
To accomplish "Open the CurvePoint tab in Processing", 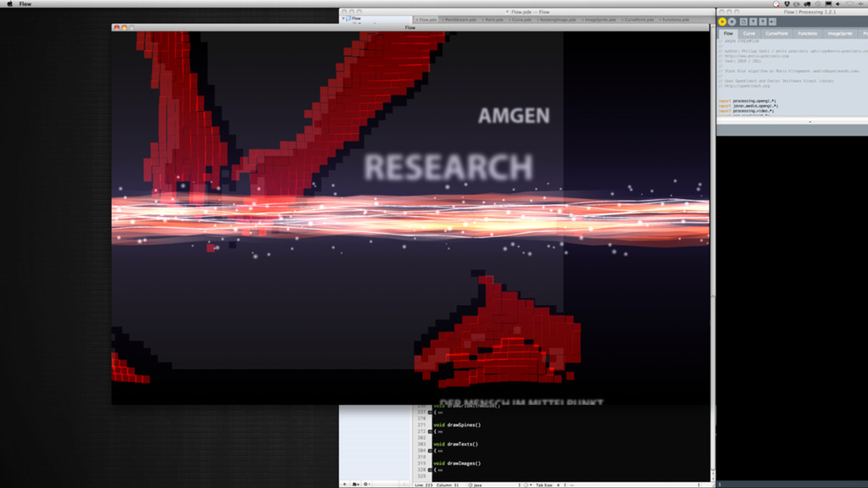I will [776, 34].
